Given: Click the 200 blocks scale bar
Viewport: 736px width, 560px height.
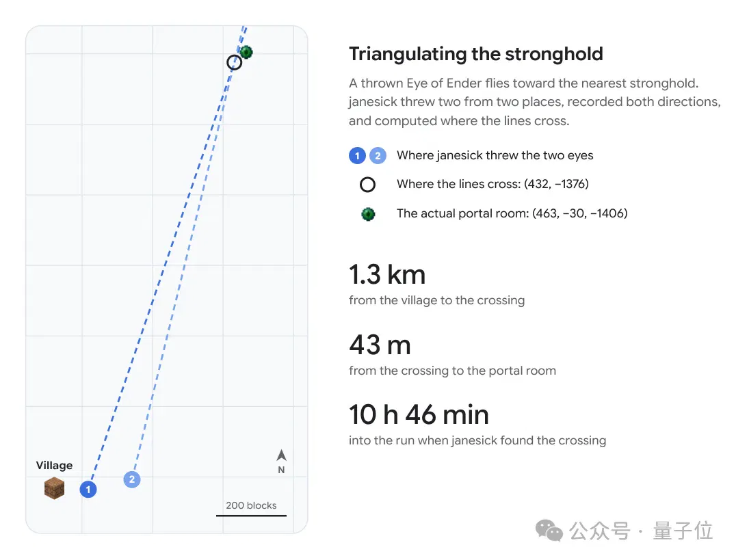Looking at the screenshot, I should coord(251,516).
